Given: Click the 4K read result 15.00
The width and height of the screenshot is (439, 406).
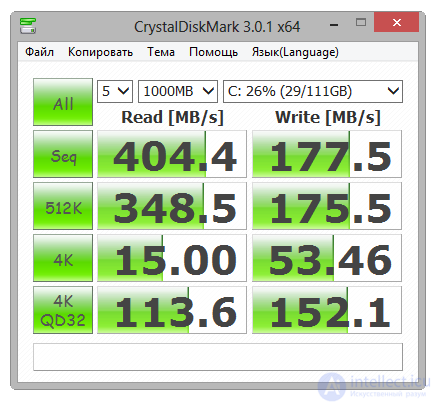Looking at the screenshot, I should pos(172,258).
